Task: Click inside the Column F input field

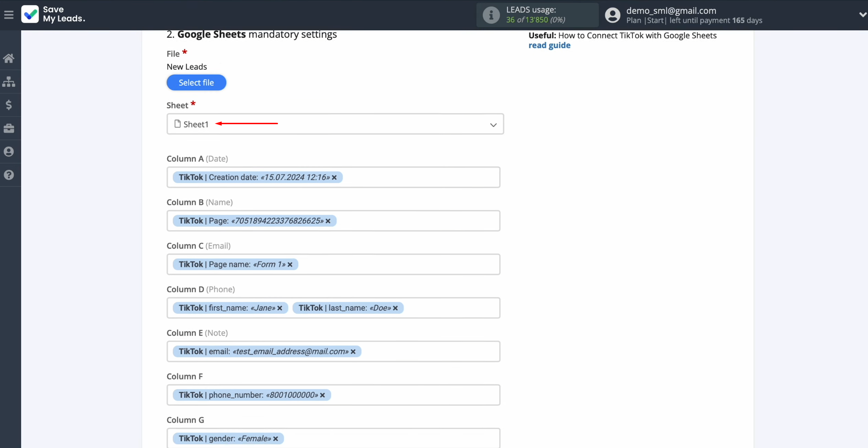Action: point(414,395)
